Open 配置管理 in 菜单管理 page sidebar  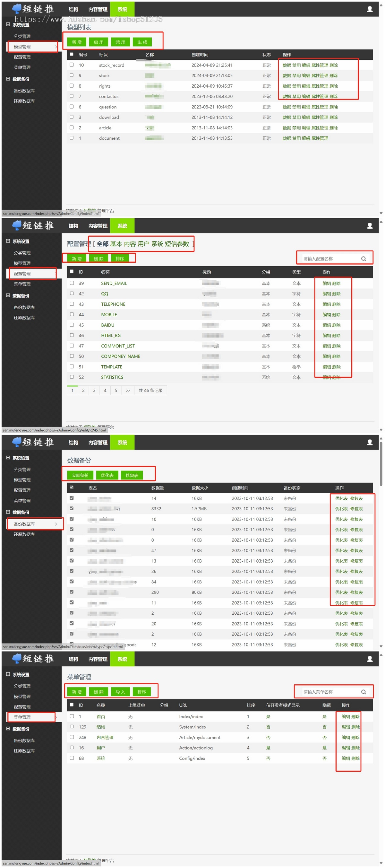pos(22,707)
